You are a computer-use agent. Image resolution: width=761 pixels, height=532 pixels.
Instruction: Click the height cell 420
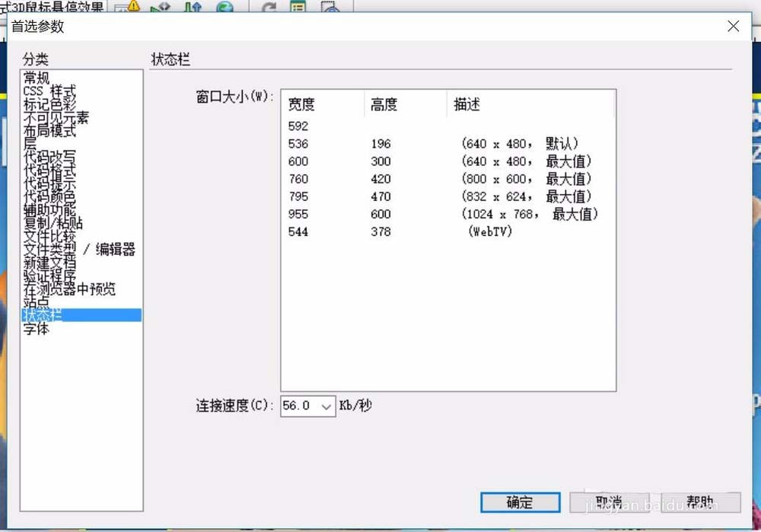tap(380, 179)
